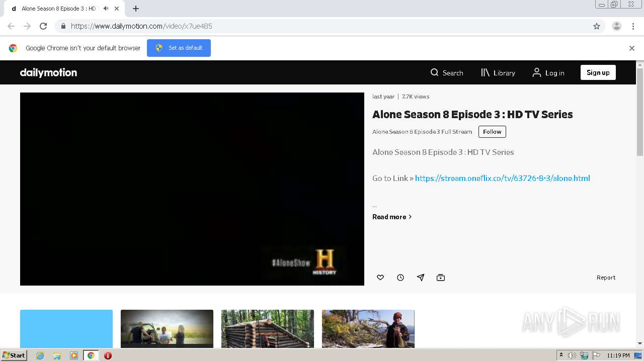Dismiss the default browser infobar
644x362 pixels.
point(632,48)
